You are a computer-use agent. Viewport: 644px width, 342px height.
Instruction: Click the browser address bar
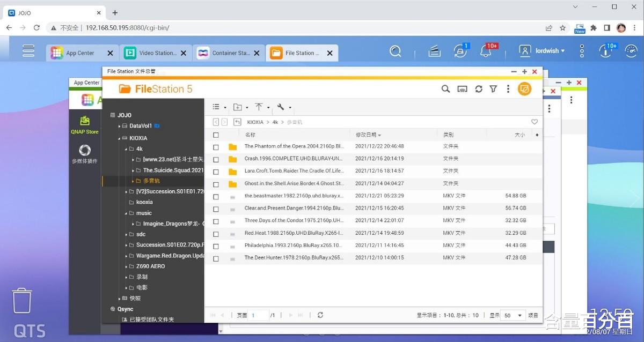pyautogui.click(x=295, y=27)
